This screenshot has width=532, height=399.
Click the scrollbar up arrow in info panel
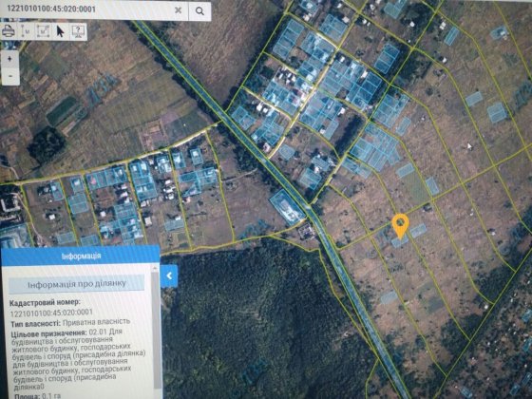[x=156, y=269]
